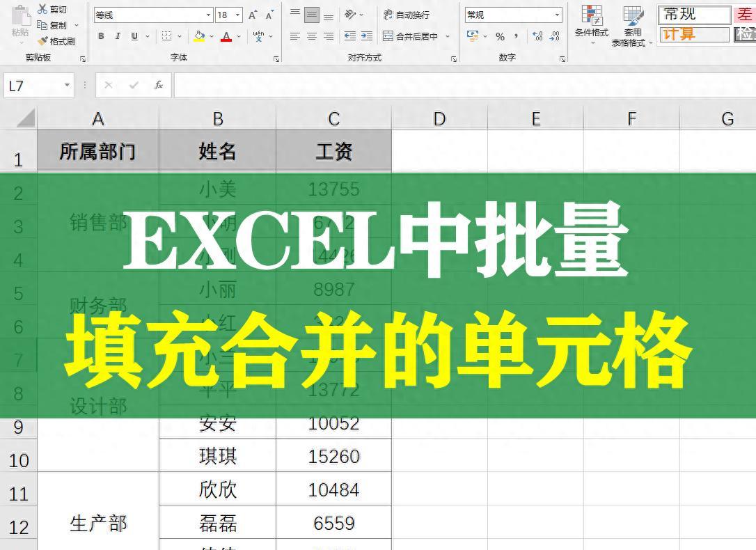The image size is (756, 550).
Task: Decrease indent
Action: pos(350,36)
